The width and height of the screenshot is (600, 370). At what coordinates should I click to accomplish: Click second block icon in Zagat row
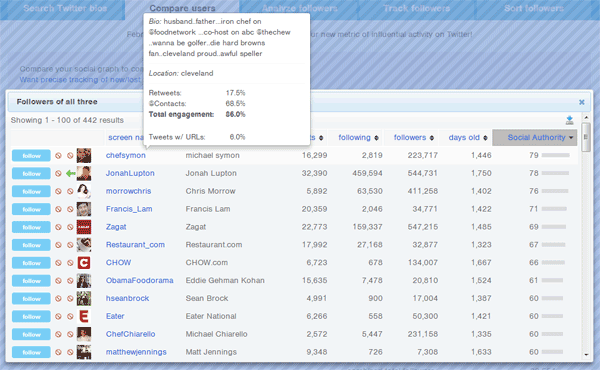(70, 227)
